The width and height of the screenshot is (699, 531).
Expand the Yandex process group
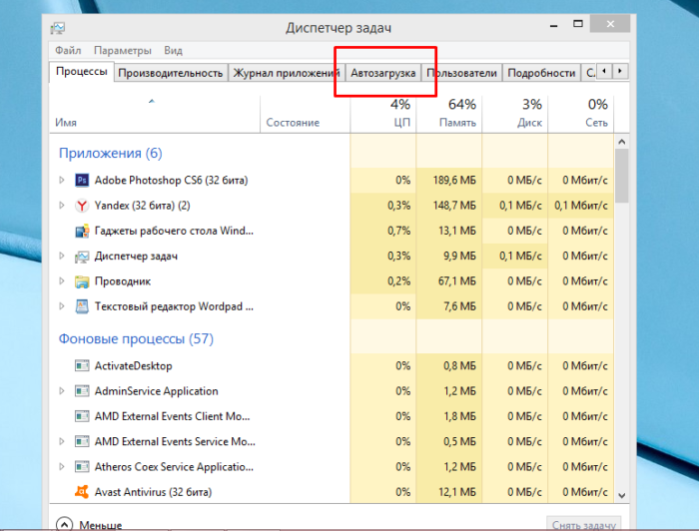click(x=62, y=206)
